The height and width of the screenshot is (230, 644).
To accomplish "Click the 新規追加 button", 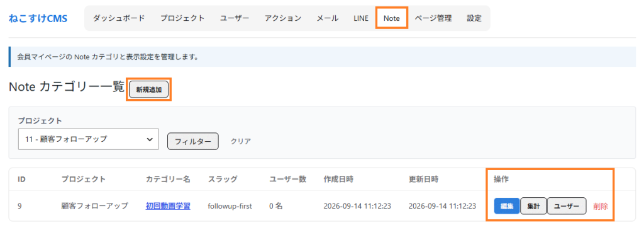I will (x=148, y=89).
